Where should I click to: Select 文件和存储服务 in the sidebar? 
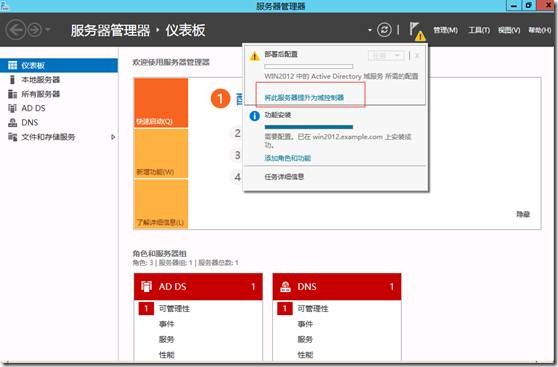59,137
